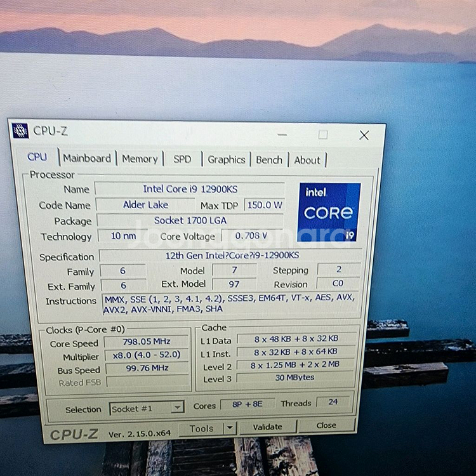Click the Level 3 value 30 MBytes
476x476 pixels.
click(x=295, y=378)
